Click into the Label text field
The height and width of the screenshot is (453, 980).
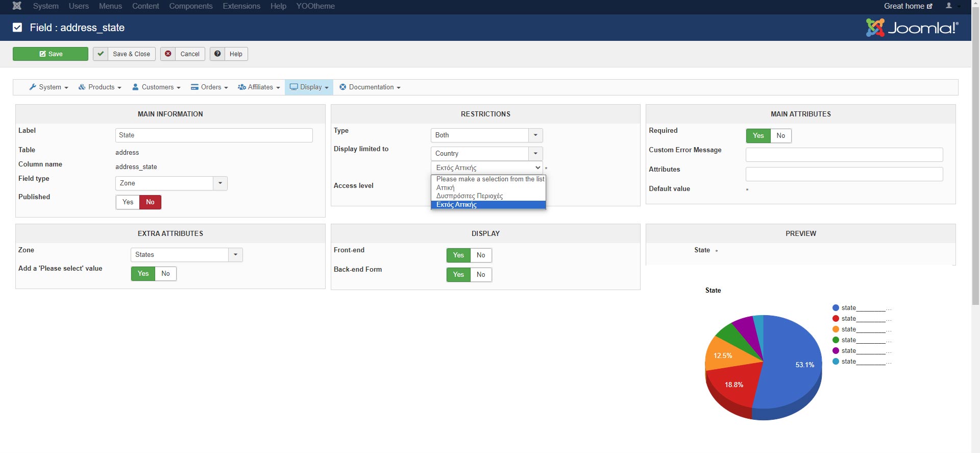(x=214, y=135)
